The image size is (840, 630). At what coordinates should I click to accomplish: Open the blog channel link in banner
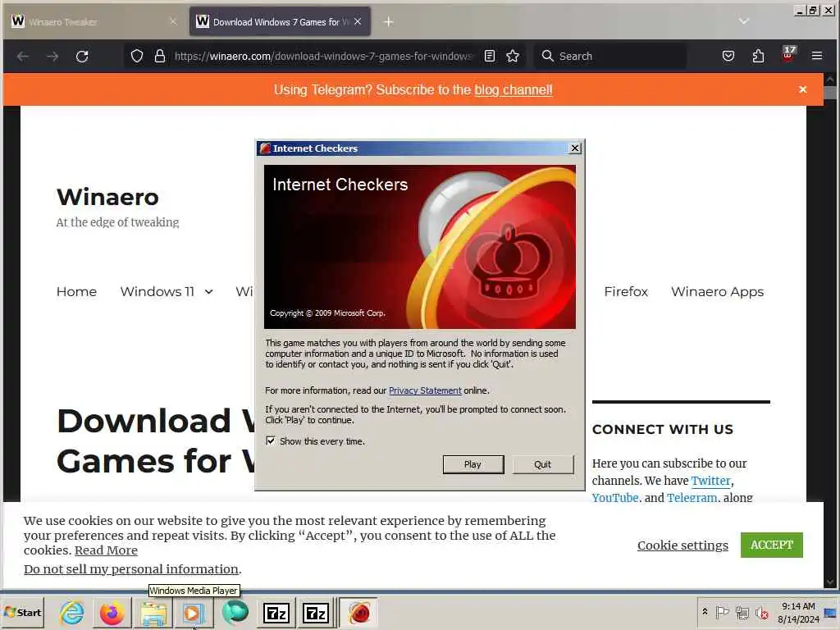click(514, 90)
